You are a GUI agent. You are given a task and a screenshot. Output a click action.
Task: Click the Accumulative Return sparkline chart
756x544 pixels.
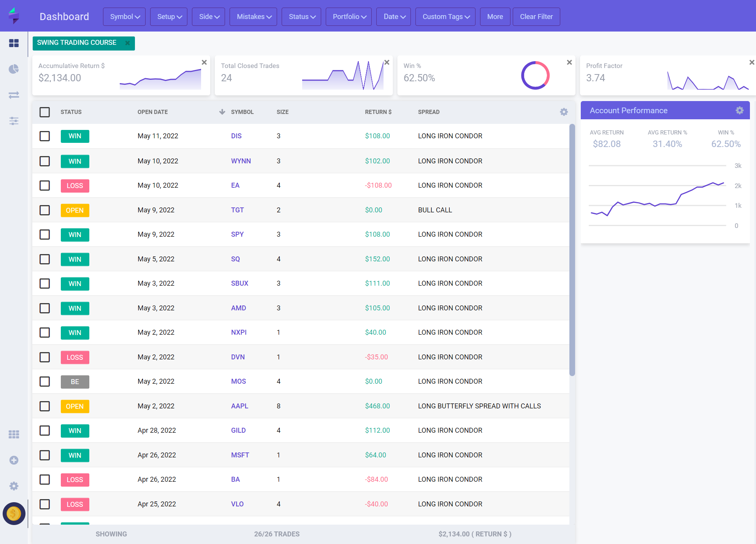click(x=160, y=79)
